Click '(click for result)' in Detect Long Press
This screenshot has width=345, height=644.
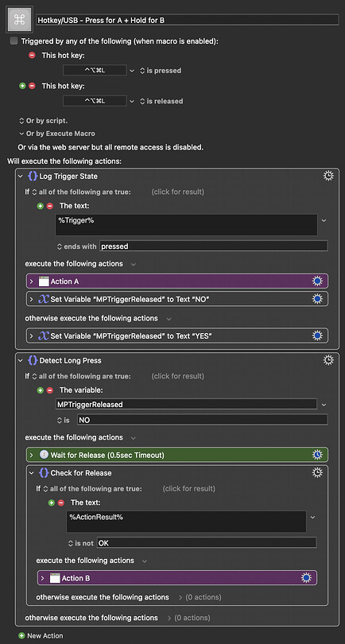point(177,376)
